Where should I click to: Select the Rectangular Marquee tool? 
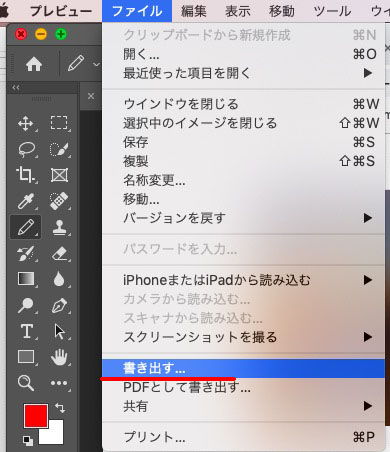(59, 123)
